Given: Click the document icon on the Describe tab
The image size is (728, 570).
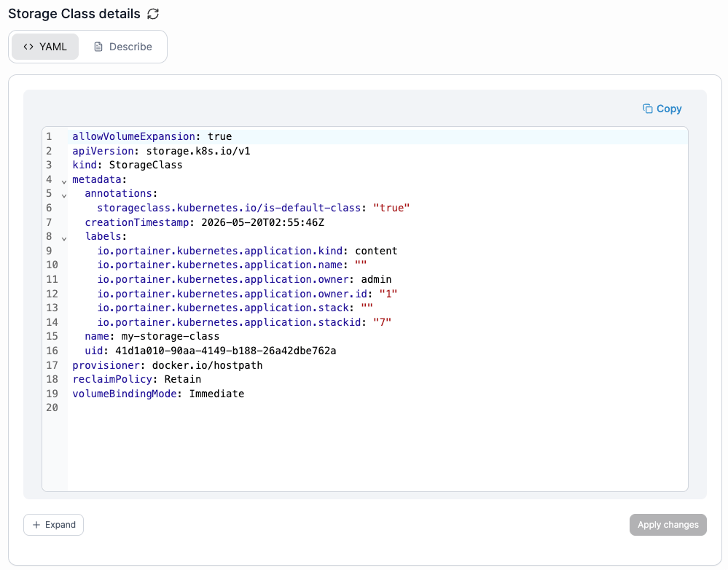Looking at the screenshot, I should (98, 47).
